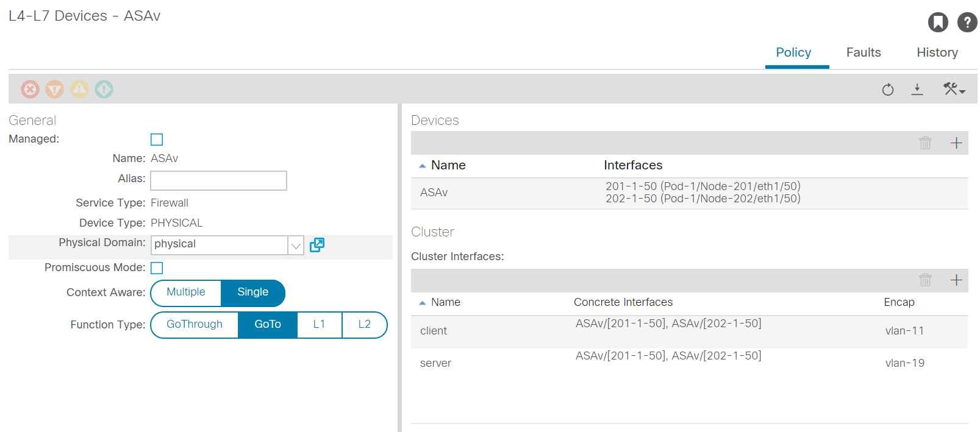
Task: Click the Concrete Interfaces column header
Action: 623,302
